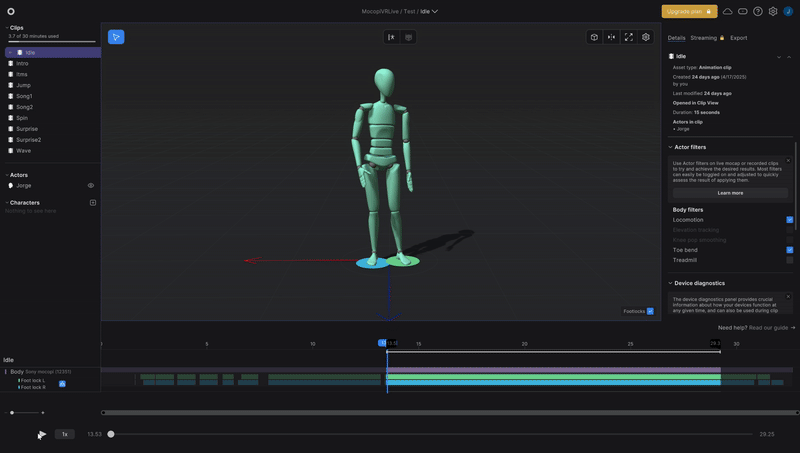The width and height of the screenshot is (800, 453).
Task: Click Learn more about actor filters
Action: (730, 193)
